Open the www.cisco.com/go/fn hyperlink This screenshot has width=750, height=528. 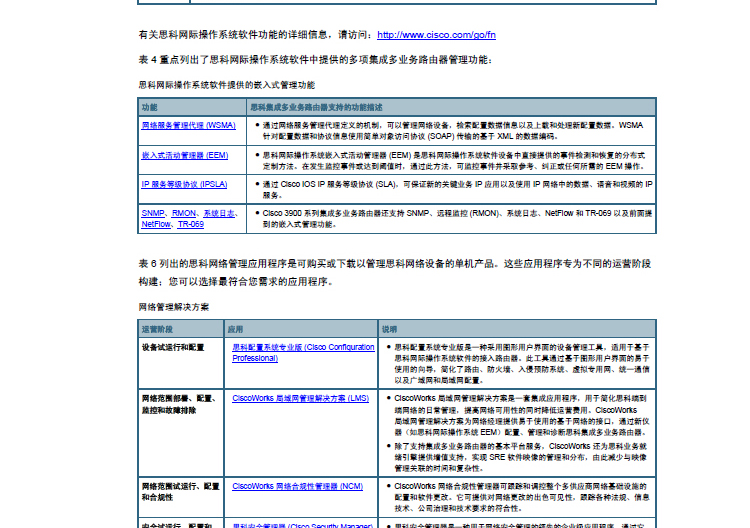pos(436,35)
